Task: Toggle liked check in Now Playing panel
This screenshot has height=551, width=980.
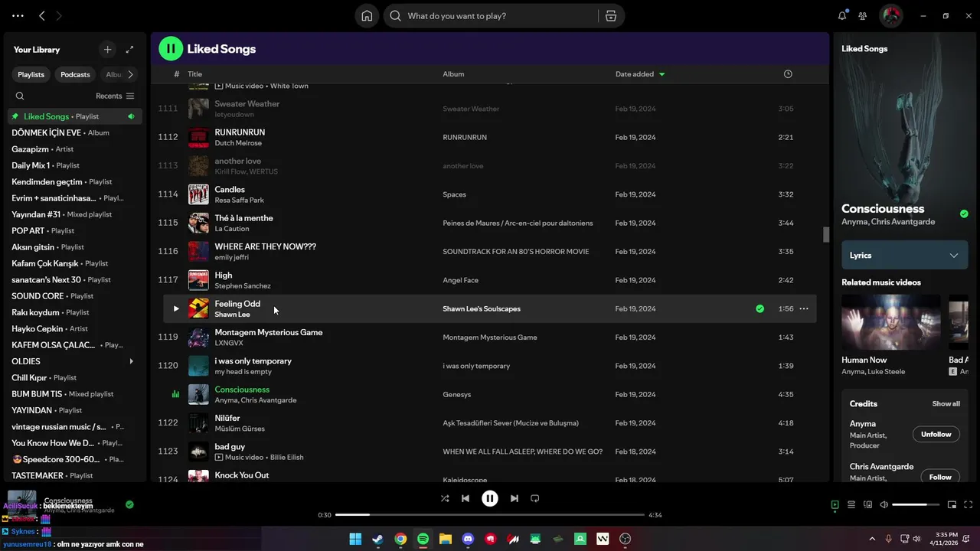Action: [964, 214]
